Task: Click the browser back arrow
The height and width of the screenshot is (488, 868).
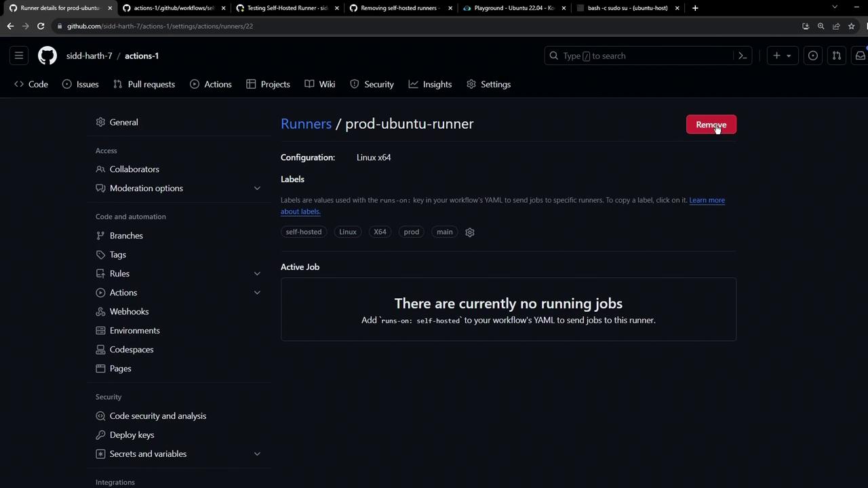Action: (10, 26)
